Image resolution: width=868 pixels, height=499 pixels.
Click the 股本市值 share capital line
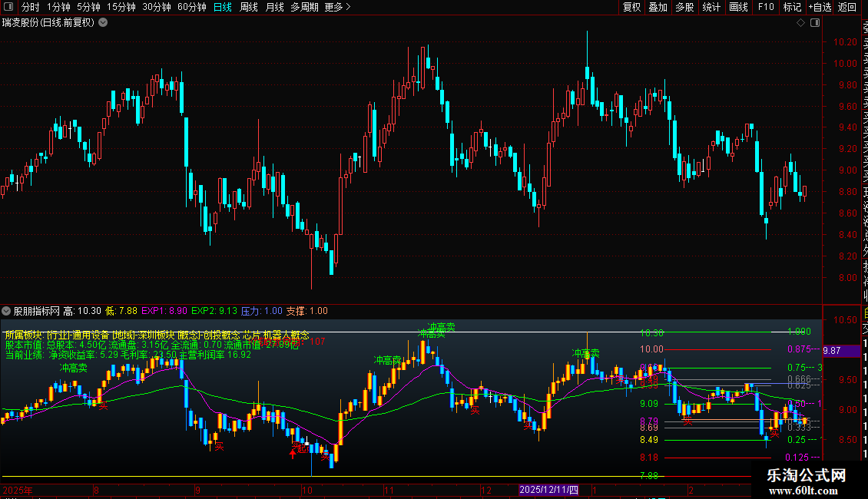pyautogui.click(x=152, y=345)
